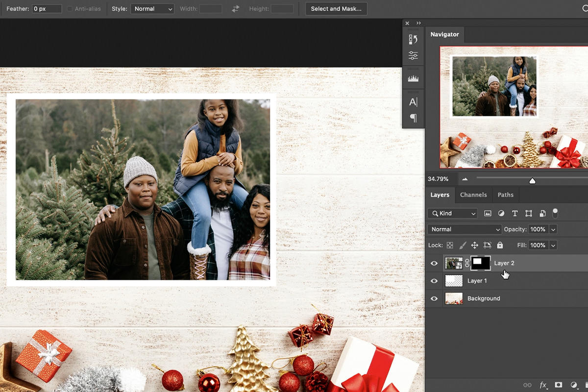Image resolution: width=588 pixels, height=392 pixels.
Task: Select the Character panel icon
Action: 413,101
